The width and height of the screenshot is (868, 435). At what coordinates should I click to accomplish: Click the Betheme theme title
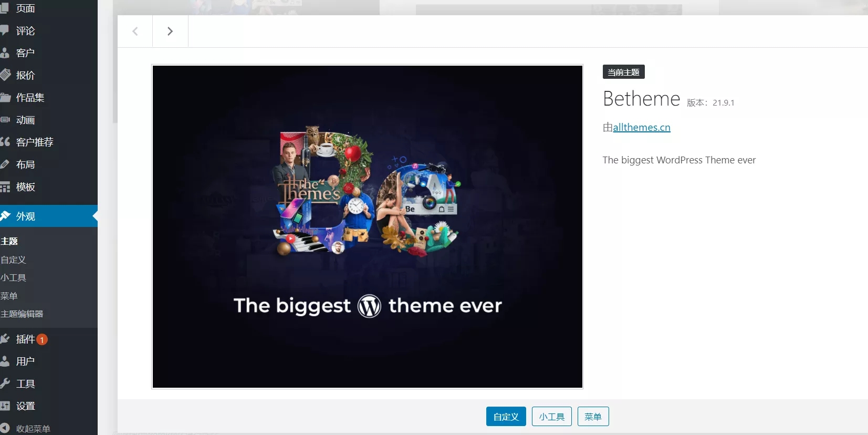[641, 99]
